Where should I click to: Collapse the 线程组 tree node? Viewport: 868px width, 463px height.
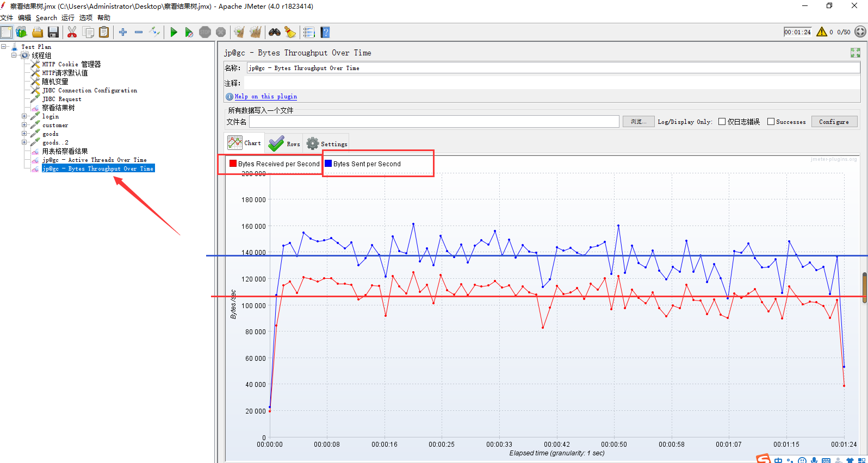point(14,55)
